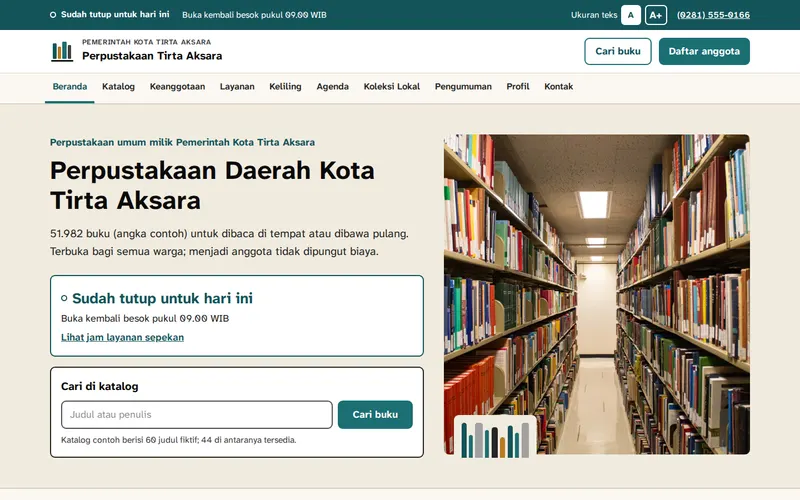The width and height of the screenshot is (800, 500).
Task: Go to Koleksi Lokal page
Action: [x=392, y=87]
